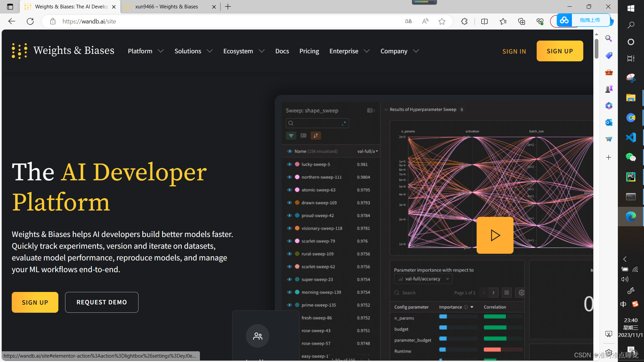The image size is (644, 362).
Task: Click REQUEST DEMO button
Action: pyautogui.click(x=102, y=302)
